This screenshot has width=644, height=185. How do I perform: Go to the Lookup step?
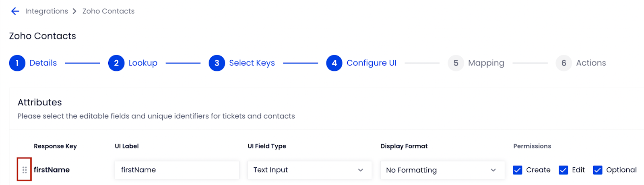point(143,63)
